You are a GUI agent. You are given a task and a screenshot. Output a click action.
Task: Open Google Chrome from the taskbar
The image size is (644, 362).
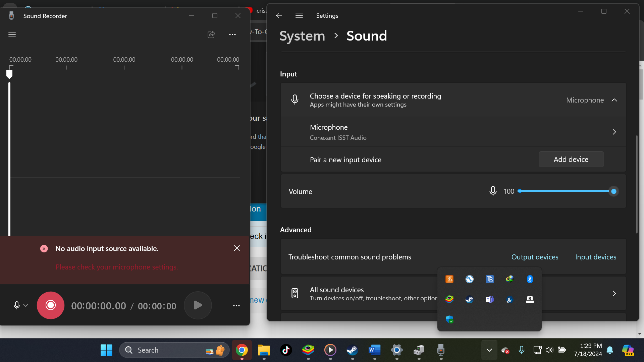241,350
